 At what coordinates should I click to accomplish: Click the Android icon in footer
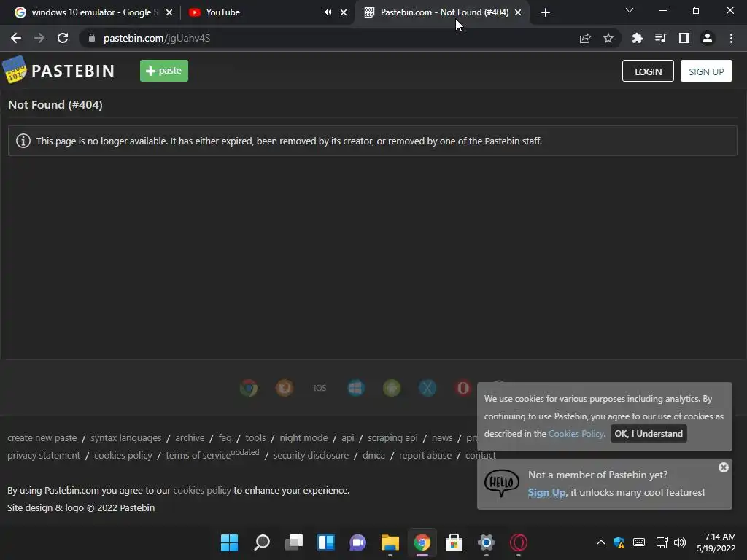(x=392, y=388)
